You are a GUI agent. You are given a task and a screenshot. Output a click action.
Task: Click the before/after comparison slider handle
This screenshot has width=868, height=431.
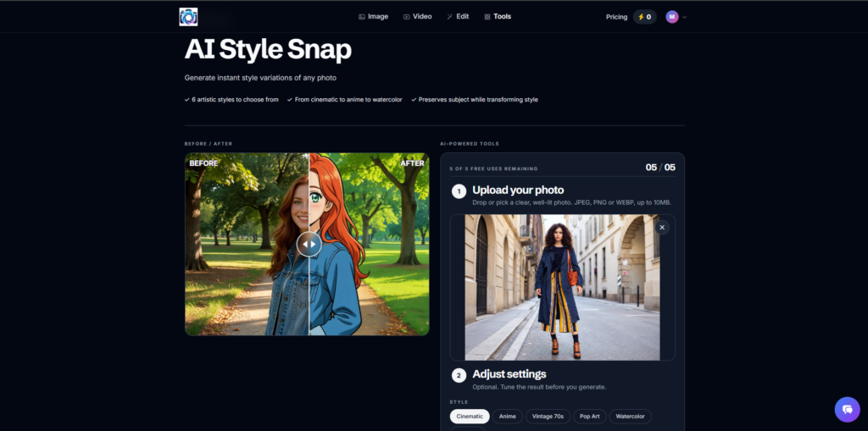click(x=309, y=244)
